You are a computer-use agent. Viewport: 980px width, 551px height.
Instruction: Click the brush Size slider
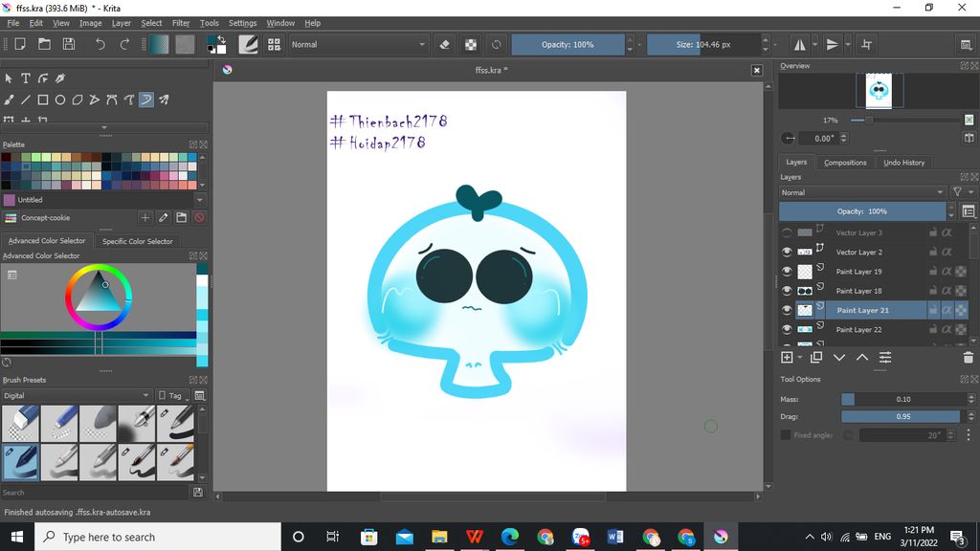tap(703, 44)
